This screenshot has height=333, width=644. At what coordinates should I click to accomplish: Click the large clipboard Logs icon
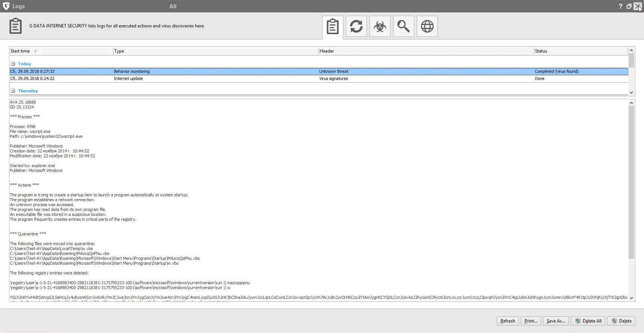click(15, 26)
